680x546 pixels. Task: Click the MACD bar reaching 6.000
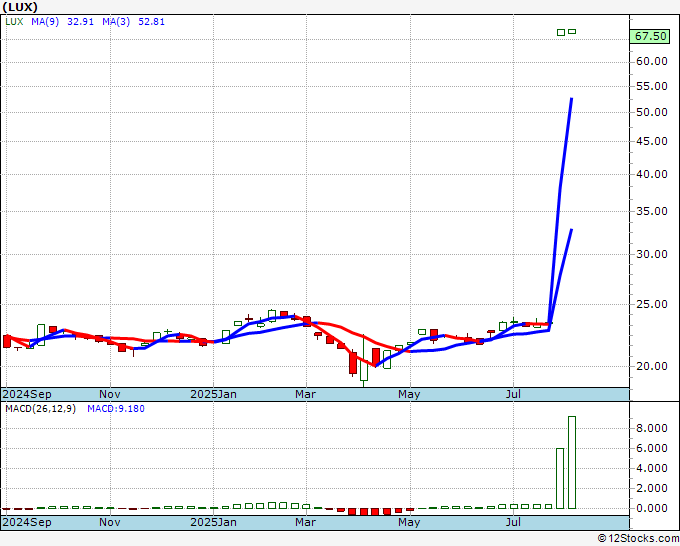click(x=560, y=478)
